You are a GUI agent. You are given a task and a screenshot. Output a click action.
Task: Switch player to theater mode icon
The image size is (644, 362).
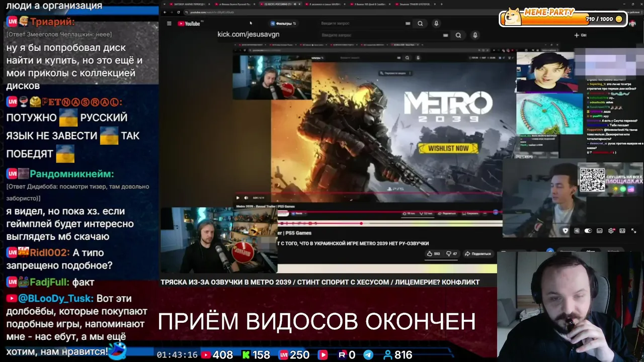point(622,231)
